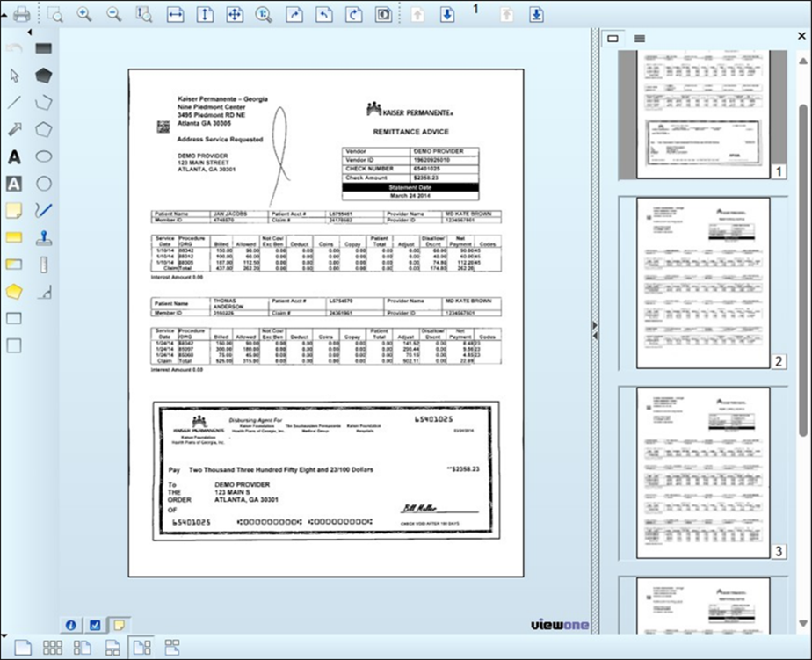Select the freehand curve drawing tool
This screenshot has height=660, width=812.
point(43,210)
